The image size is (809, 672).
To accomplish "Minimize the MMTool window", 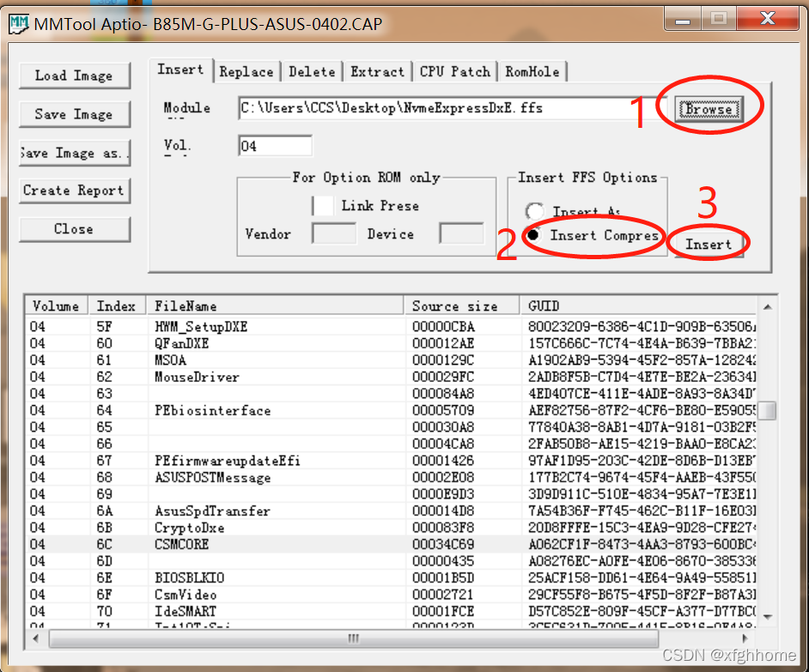I will tap(682, 20).
